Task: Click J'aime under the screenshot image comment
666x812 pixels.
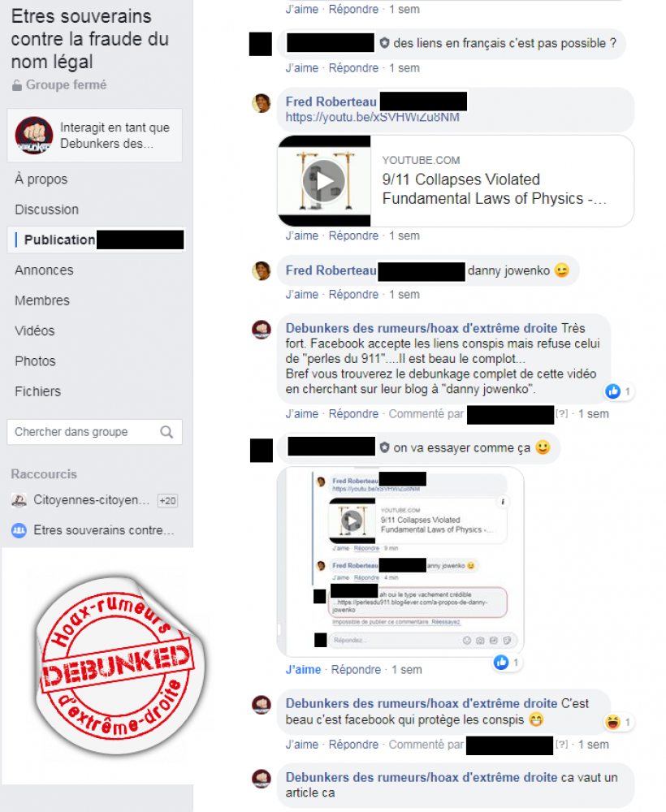Action: coord(303,670)
